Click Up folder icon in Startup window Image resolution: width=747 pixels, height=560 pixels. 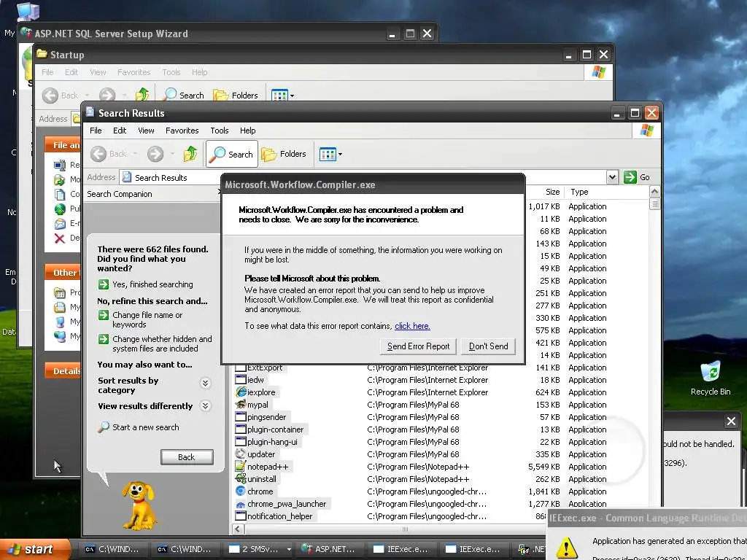tap(142, 95)
